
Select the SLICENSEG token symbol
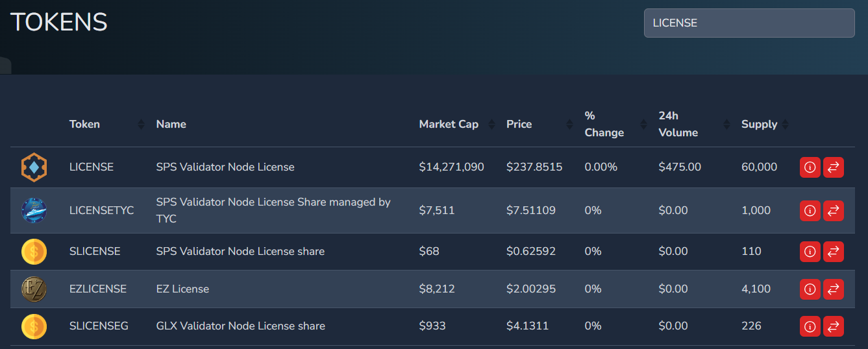point(99,326)
